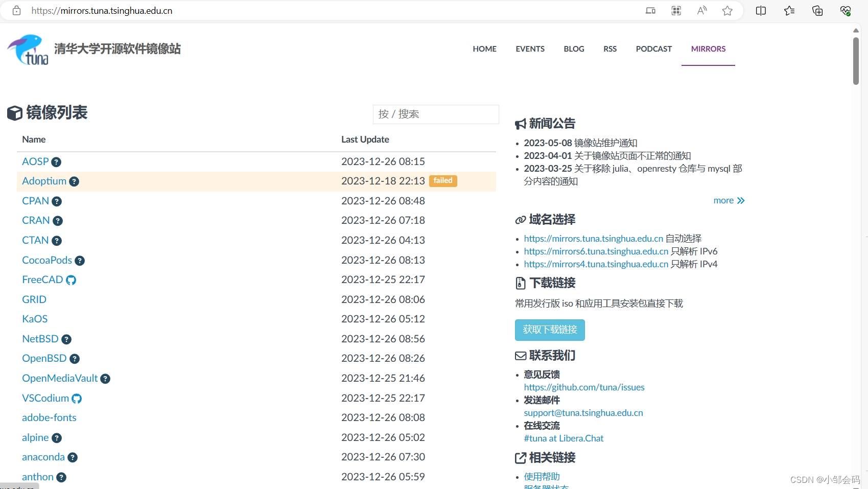View site information lock icon in address bar

16,11
